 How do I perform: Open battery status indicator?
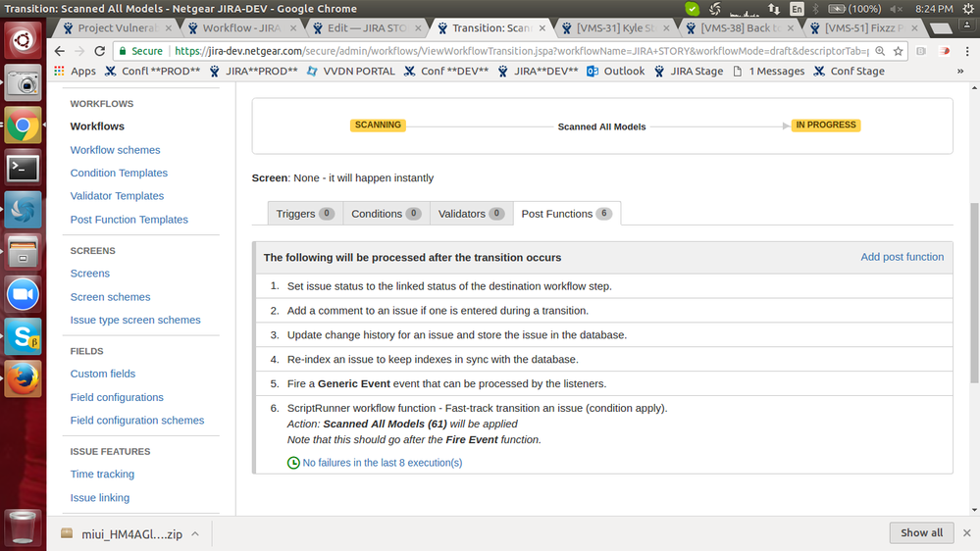click(854, 9)
